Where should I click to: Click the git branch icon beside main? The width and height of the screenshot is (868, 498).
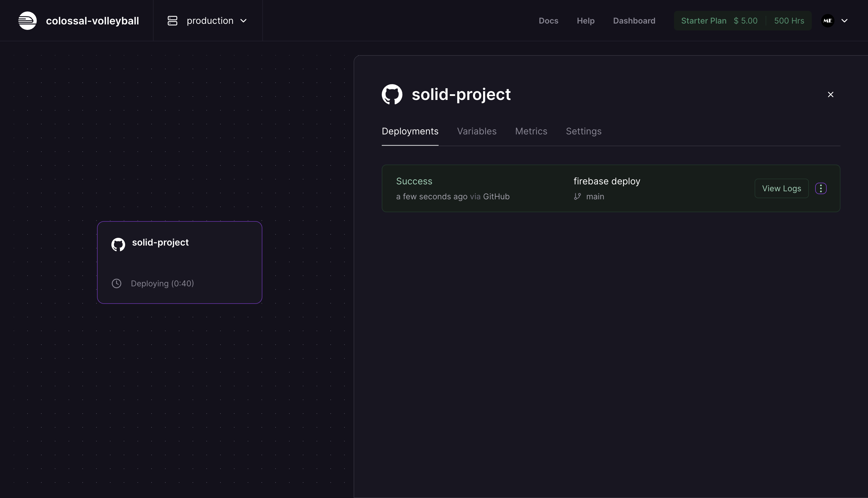[x=577, y=196]
